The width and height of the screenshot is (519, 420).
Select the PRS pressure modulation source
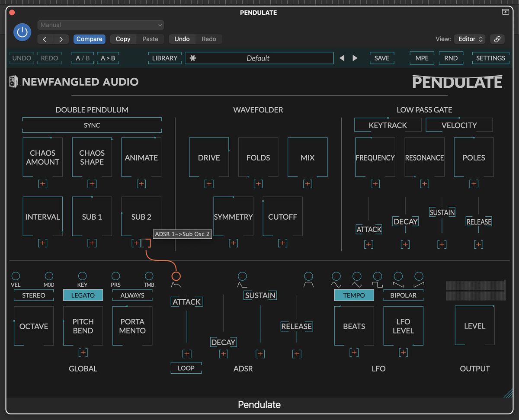click(x=115, y=276)
